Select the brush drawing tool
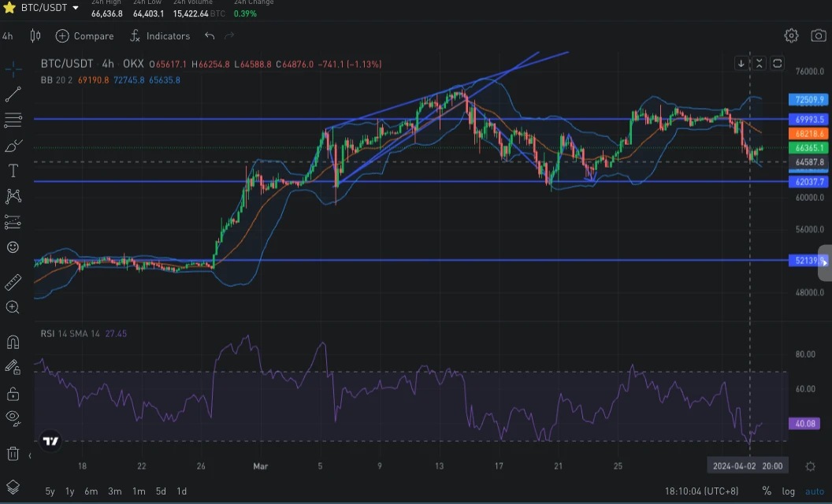 click(13, 146)
